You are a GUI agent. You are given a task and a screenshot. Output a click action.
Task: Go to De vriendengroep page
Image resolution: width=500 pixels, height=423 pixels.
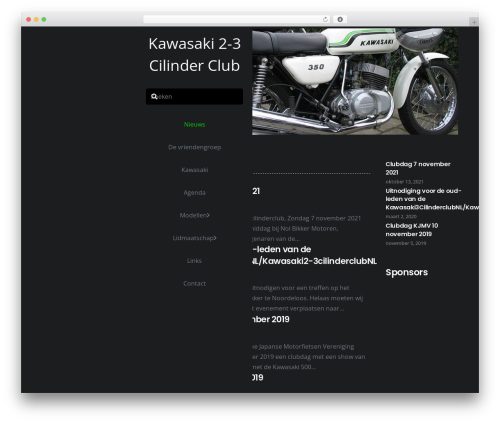click(194, 147)
